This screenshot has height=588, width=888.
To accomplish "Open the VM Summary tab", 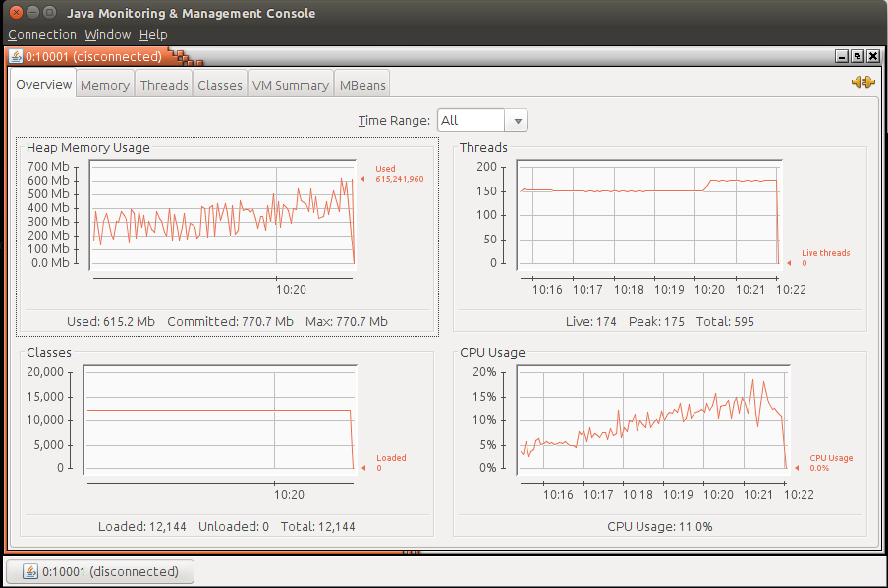I will tap(291, 85).
